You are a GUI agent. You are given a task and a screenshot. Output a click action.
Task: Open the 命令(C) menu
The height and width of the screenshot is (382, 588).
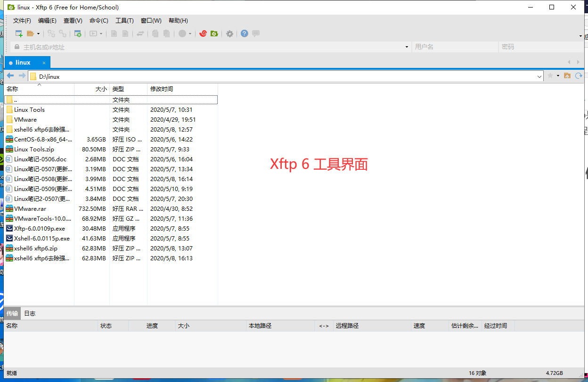[x=99, y=21]
